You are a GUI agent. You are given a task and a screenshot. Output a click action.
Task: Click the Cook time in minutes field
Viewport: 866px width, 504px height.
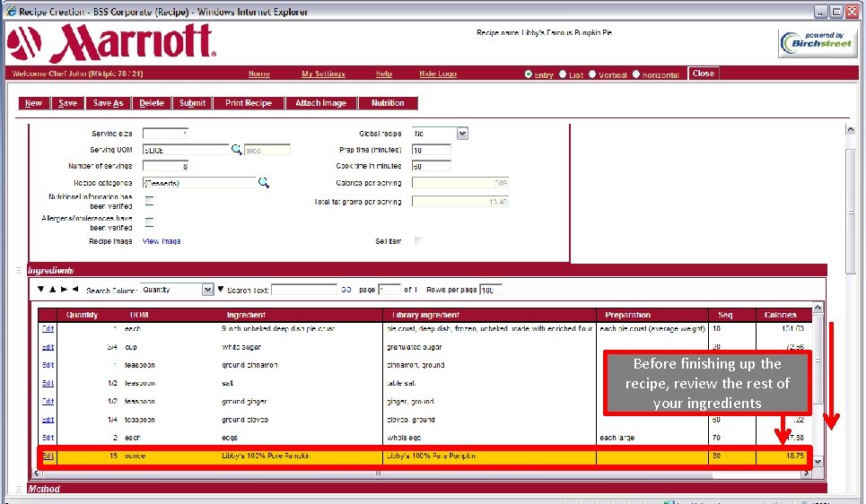click(x=432, y=166)
